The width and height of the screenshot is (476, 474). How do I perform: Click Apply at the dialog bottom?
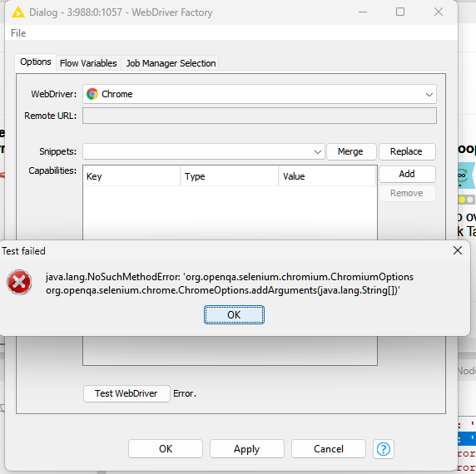point(247,449)
